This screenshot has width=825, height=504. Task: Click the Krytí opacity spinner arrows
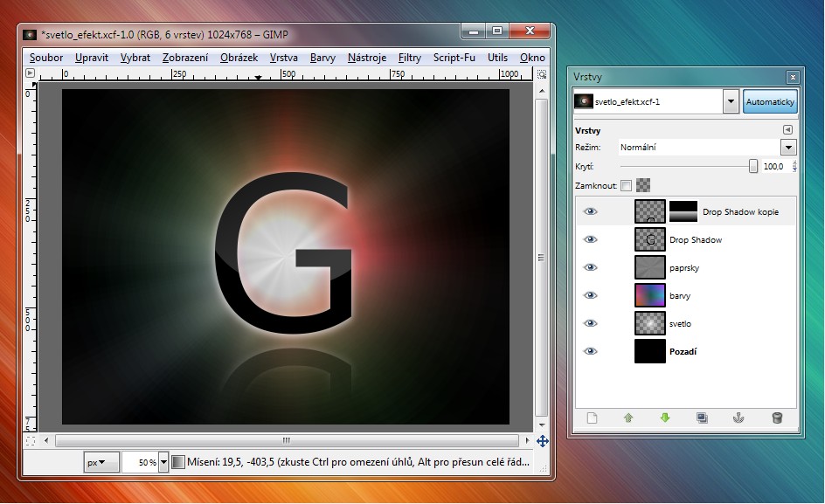point(794,166)
